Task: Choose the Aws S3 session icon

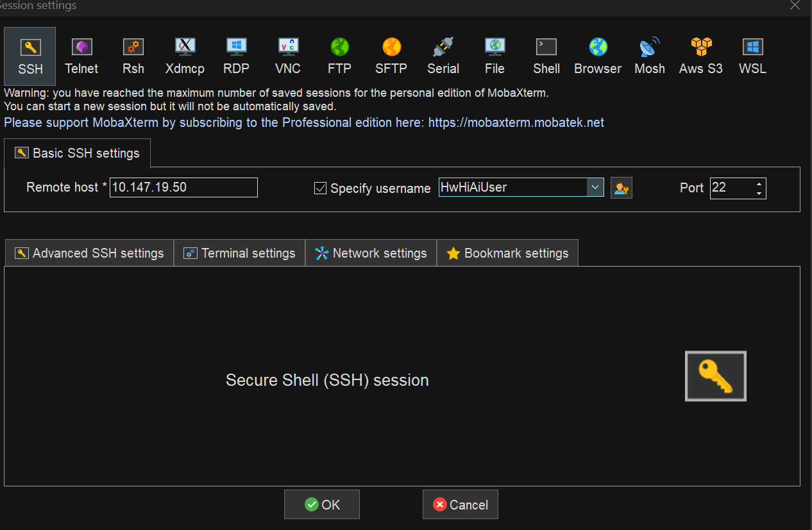Action: [x=701, y=56]
